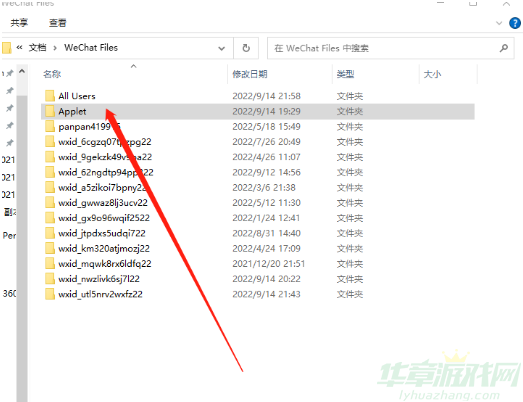Expand the address bar history dropdown
The image size is (523, 402).
coord(221,48)
